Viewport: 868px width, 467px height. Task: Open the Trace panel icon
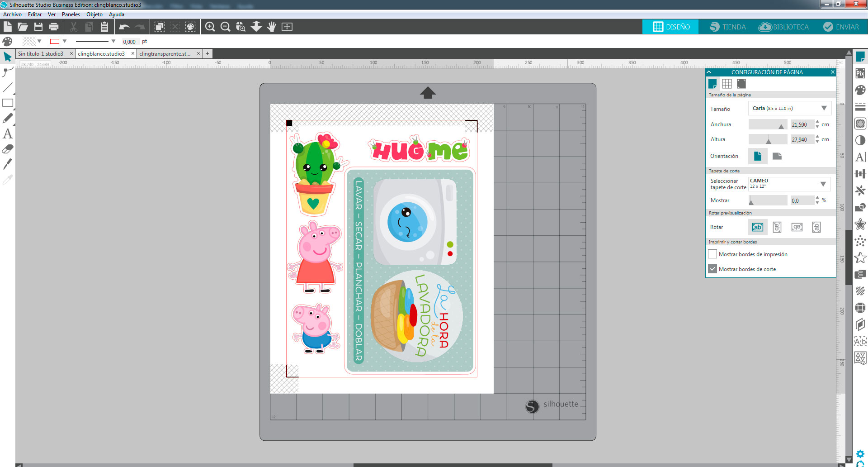[860, 124]
